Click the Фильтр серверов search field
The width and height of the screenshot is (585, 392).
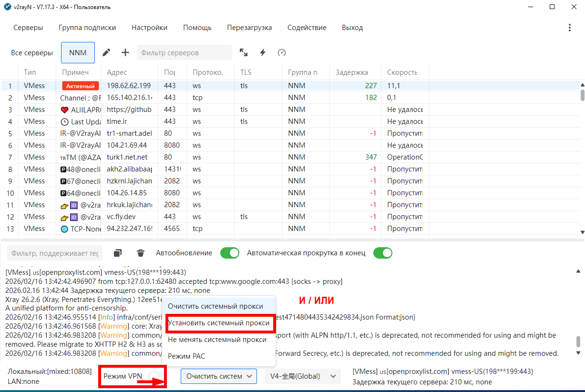click(x=184, y=52)
